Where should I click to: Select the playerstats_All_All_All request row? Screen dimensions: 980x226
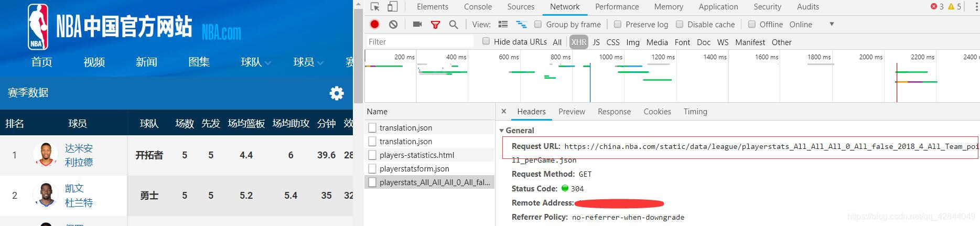[429, 182]
